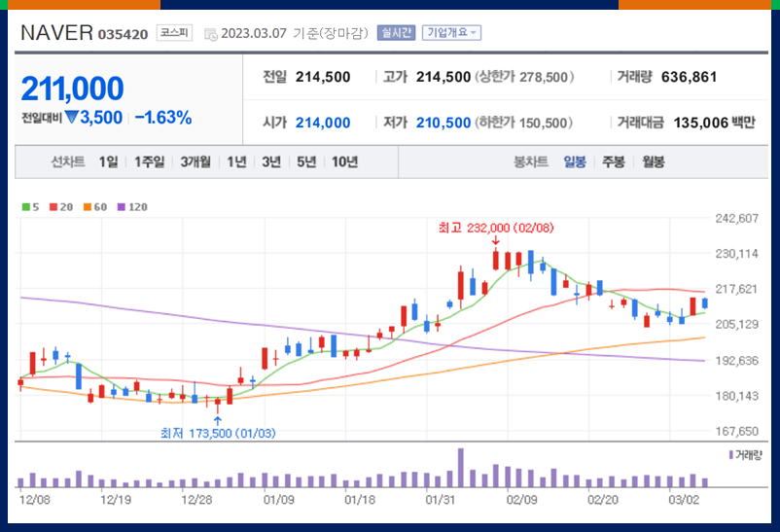The height and width of the screenshot is (532, 780).
Task: Switch to 일봉 daily candle chart
Action: pos(575,161)
